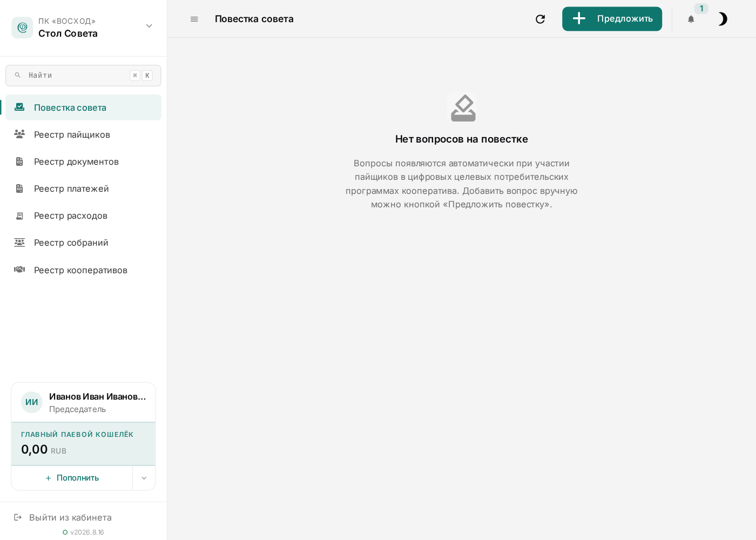
Task: Click the Повестка совета page title
Action: point(254,19)
